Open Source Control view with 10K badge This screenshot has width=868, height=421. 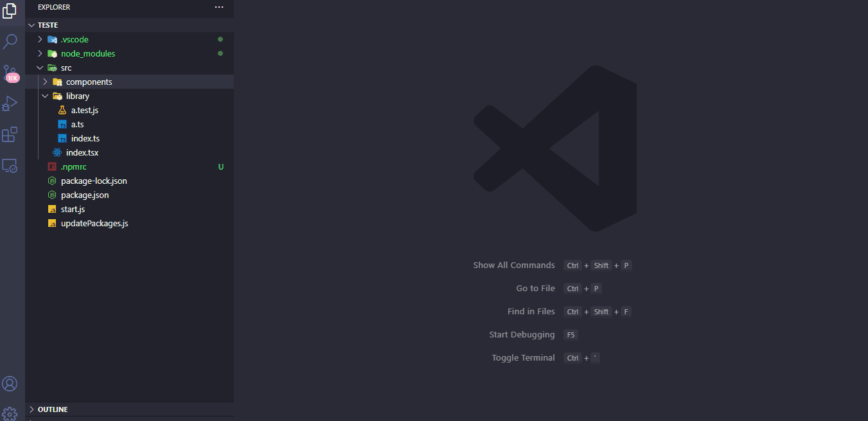(10, 73)
